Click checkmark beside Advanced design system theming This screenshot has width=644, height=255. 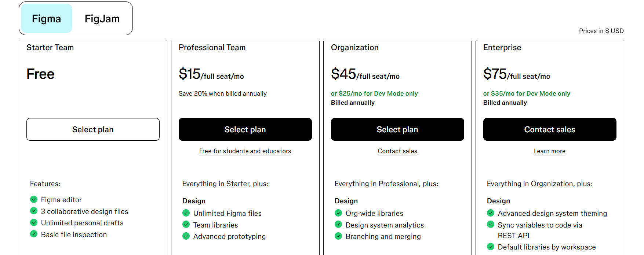491,213
